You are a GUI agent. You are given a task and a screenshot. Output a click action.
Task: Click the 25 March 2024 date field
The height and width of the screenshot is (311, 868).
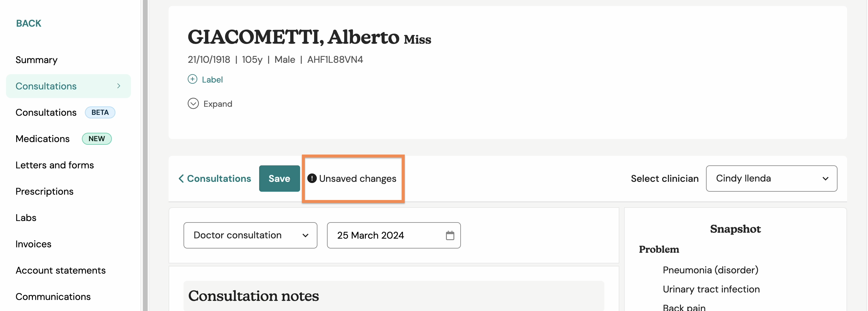tap(394, 235)
